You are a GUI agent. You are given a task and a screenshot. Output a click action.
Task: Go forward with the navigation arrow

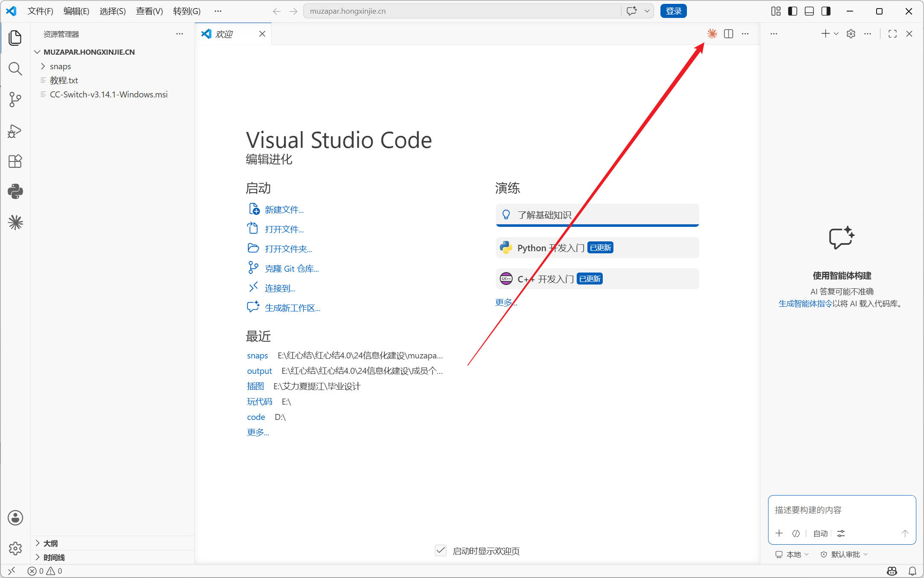pos(293,12)
